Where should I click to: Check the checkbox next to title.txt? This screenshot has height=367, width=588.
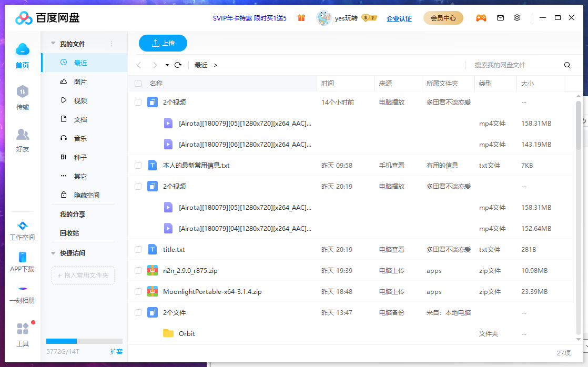point(137,249)
